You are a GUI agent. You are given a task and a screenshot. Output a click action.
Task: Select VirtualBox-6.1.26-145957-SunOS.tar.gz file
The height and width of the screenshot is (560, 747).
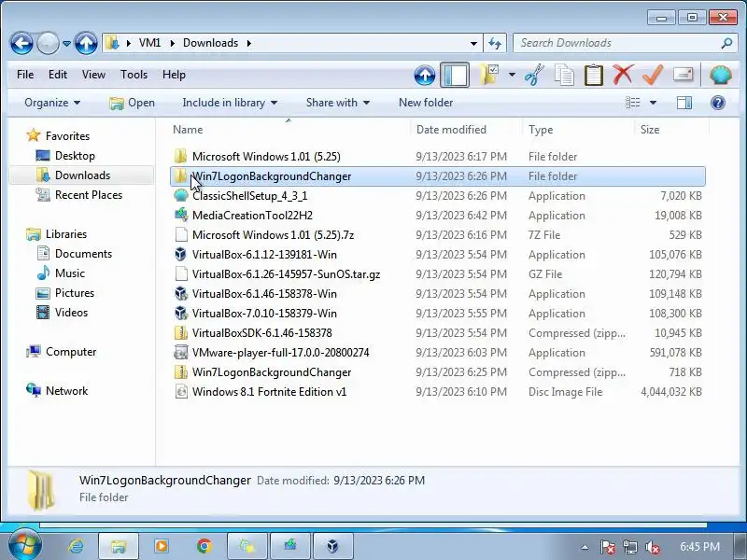click(x=437, y=273)
